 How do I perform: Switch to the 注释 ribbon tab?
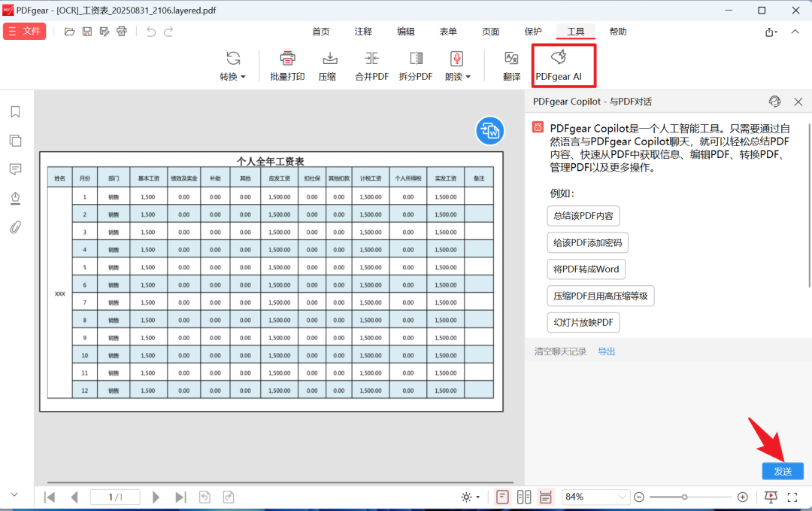[x=363, y=32]
